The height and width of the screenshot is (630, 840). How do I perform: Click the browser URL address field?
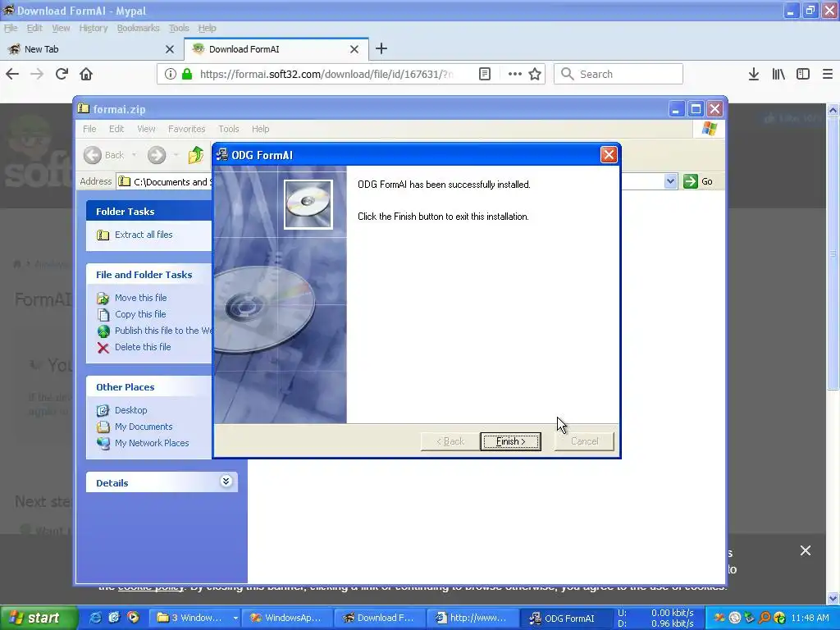326,74
